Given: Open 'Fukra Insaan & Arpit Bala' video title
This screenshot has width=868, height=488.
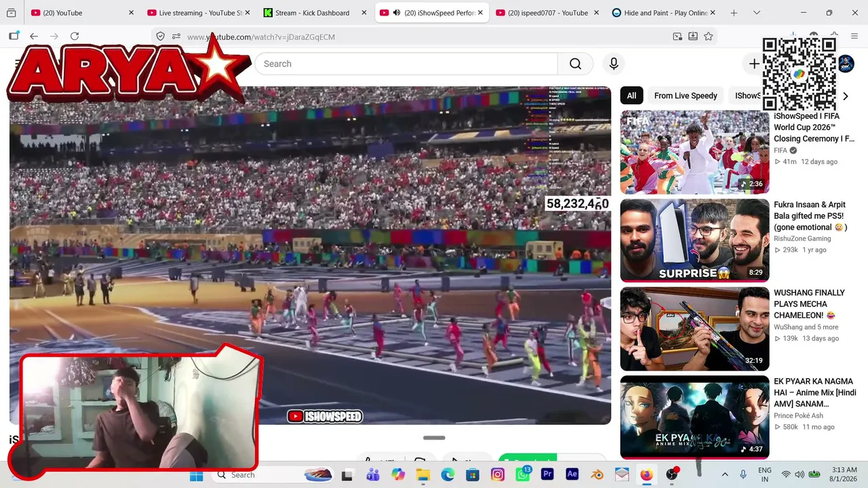Looking at the screenshot, I should coord(811,216).
